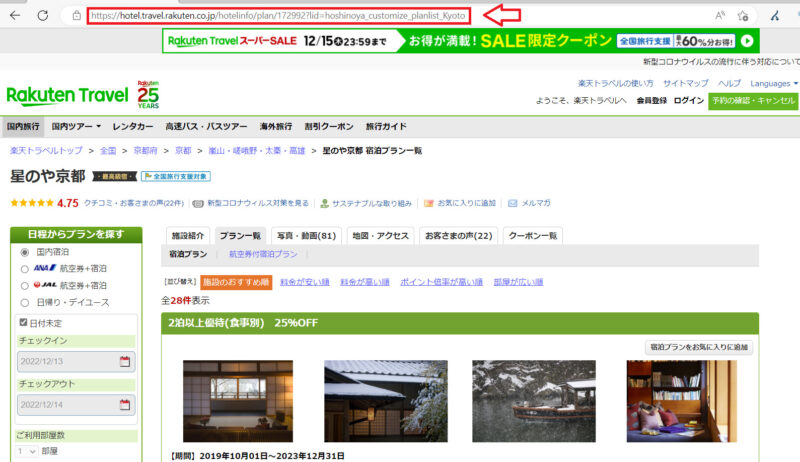Viewport: 800px width, 462px height.
Task: Click the browser address bar URL
Action: point(278,16)
